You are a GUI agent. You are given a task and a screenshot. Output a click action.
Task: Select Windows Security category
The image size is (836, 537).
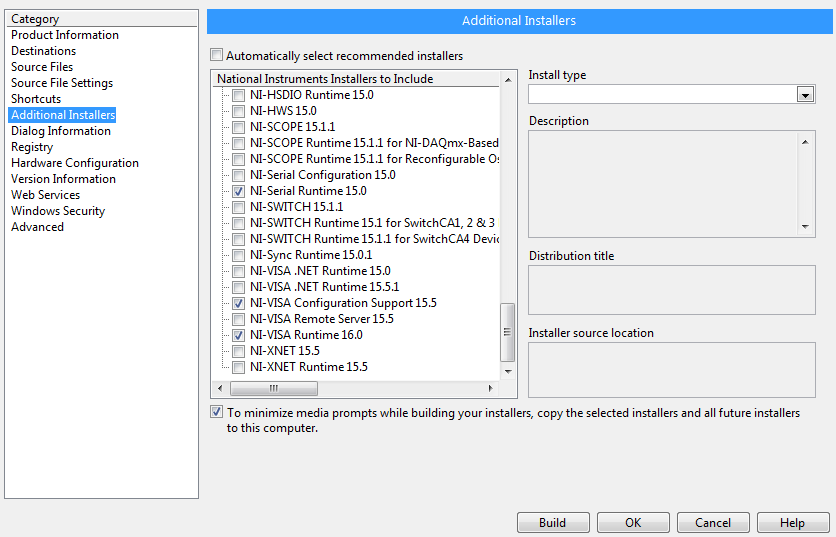58,211
